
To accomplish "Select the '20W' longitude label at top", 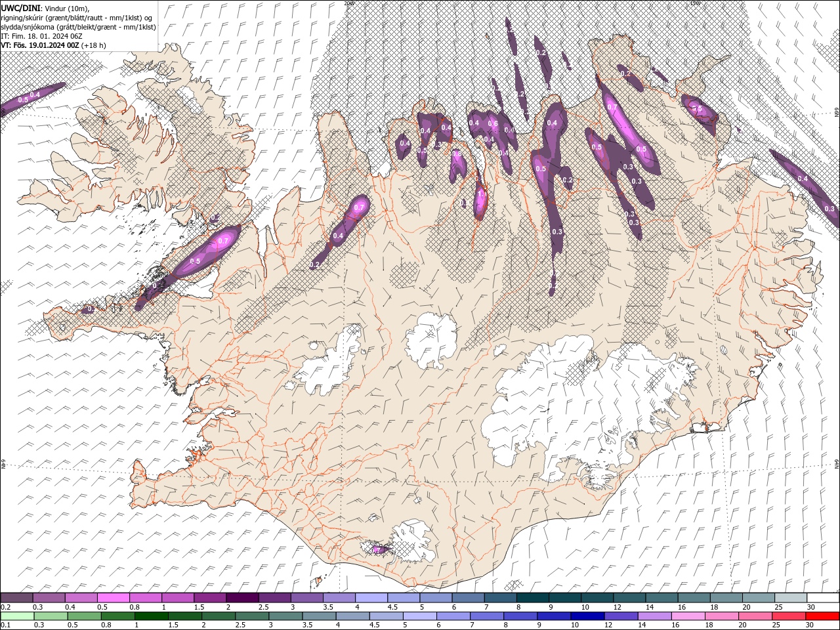I will (348, 3).
